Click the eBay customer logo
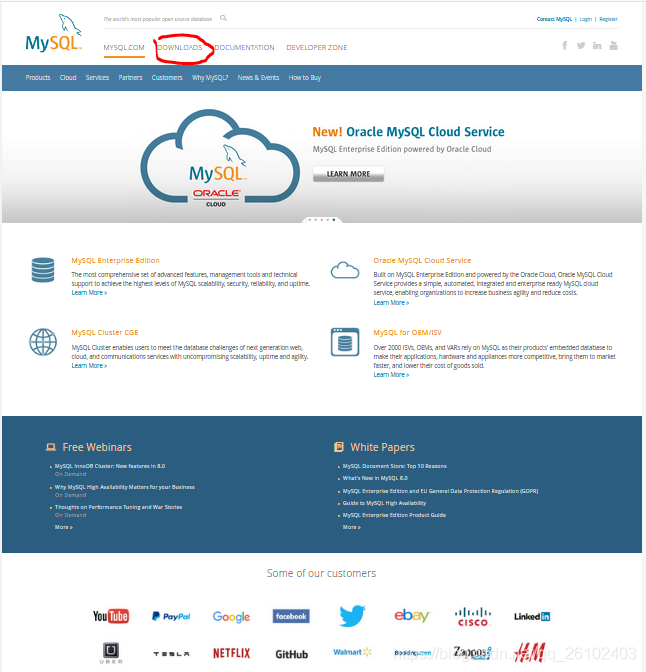The height and width of the screenshot is (672, 646). click(x=412, y=616)
